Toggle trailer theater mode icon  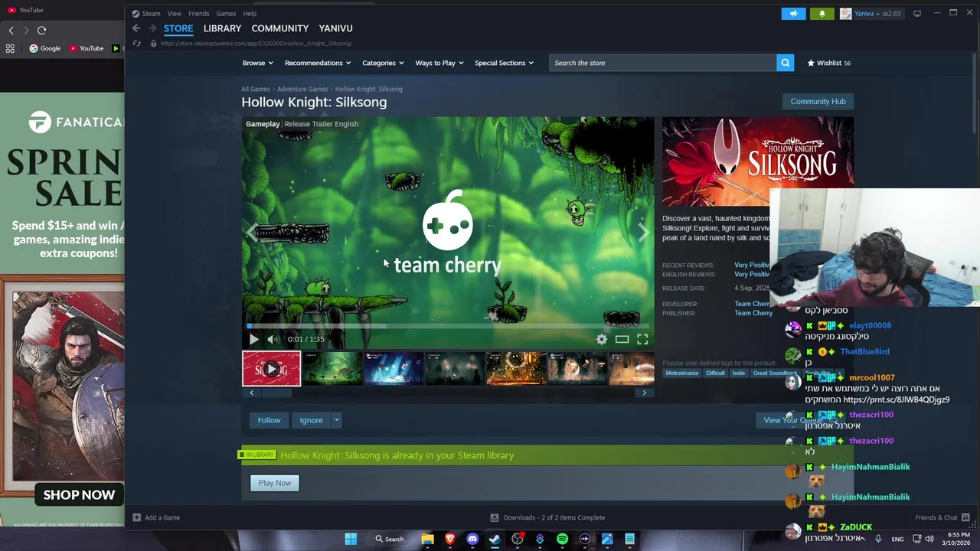pyautogui.click(x=622, y=339)
